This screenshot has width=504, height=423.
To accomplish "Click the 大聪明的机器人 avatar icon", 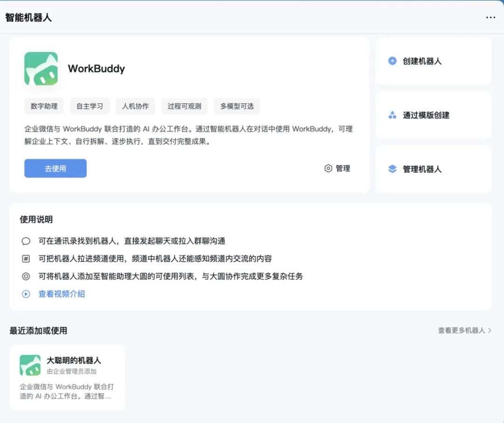I will [x=30, y=365].
